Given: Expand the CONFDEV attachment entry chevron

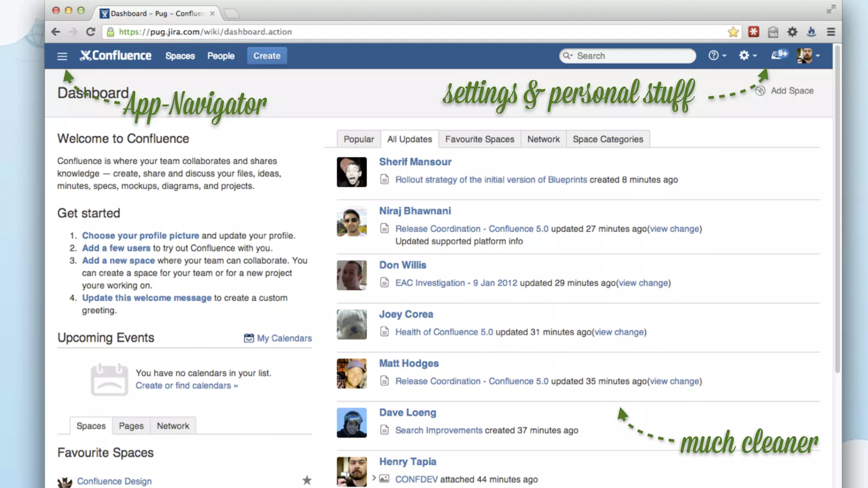Looking at the screenshot, I should point(374,478).
